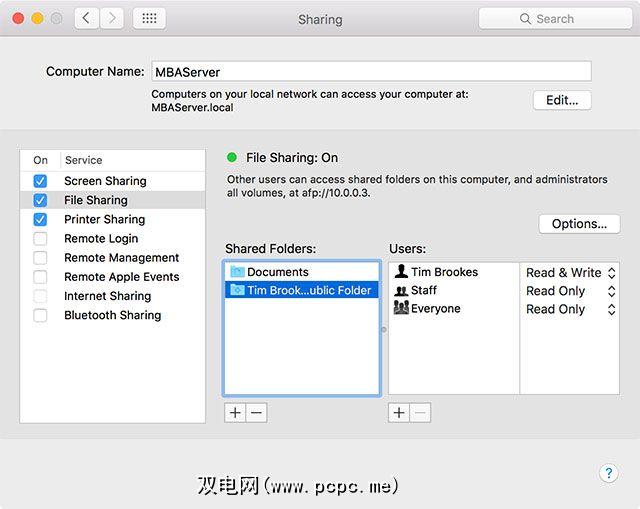
Task: Disable the Screen Sharing checkbox
Action: [40, 181]
